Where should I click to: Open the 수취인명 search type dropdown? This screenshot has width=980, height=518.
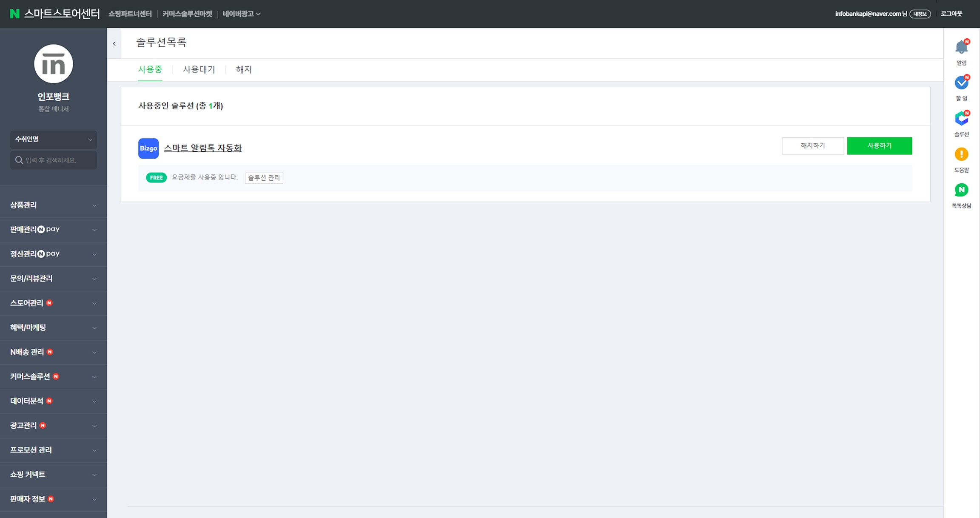point(54,139)
